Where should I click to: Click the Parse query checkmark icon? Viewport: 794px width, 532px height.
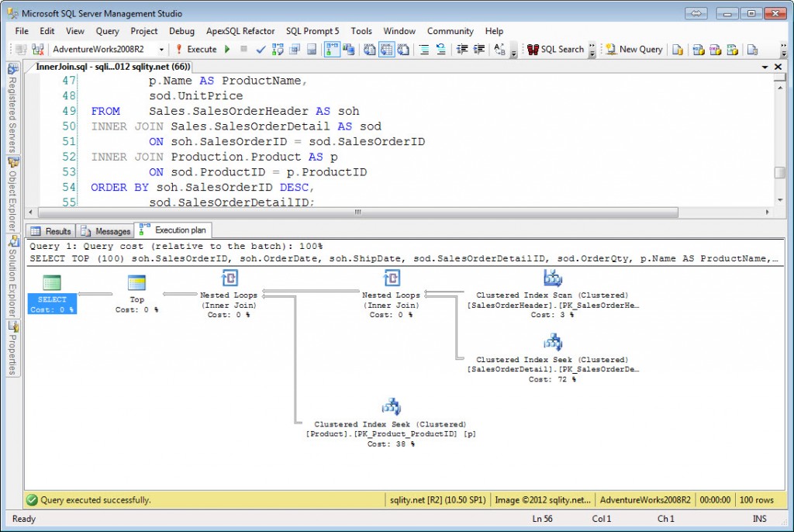[259, 49]
